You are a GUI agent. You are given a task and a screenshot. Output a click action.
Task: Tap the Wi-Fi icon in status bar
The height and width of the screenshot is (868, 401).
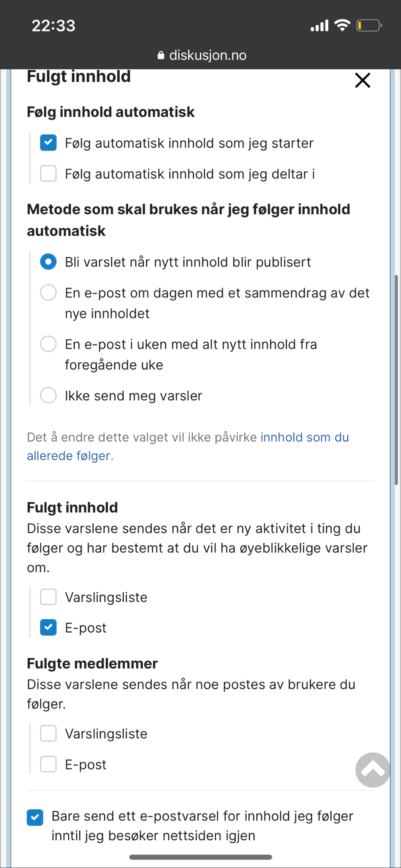(x=342, y=25)
